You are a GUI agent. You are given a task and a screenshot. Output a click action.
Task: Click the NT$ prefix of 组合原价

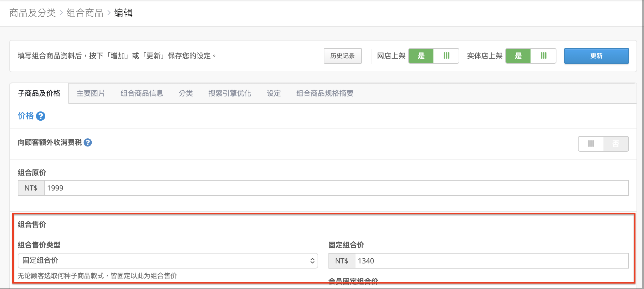point(31,188)
